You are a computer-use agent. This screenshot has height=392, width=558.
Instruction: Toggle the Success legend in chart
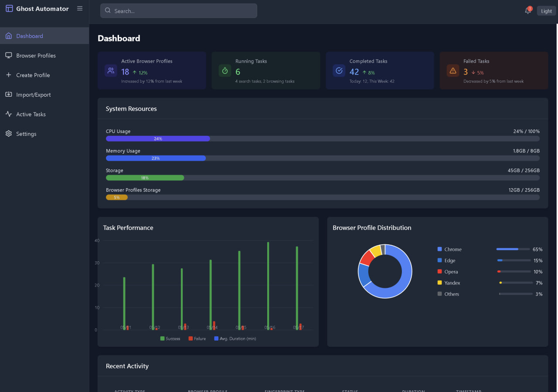[x=170, y=338]
